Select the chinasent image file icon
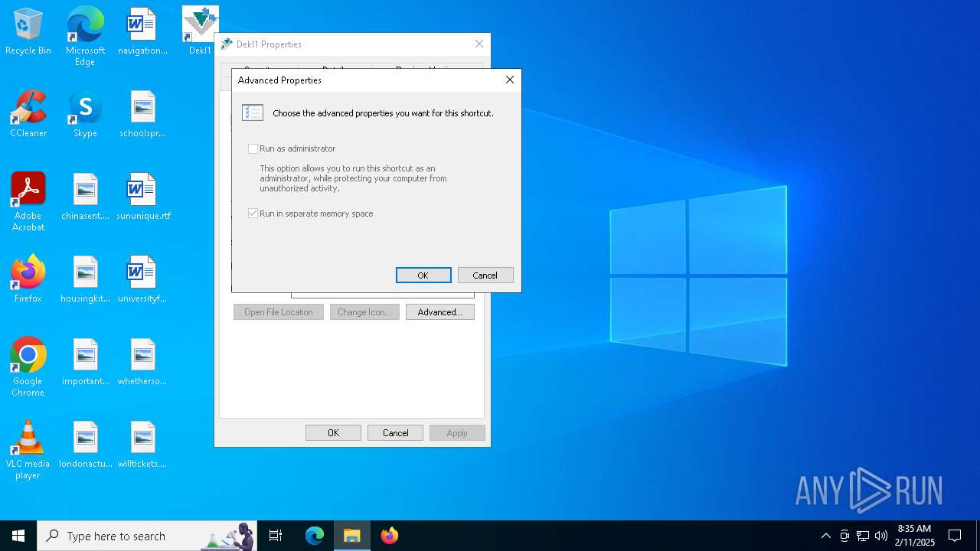This screenshot has width=980, height=551. [x=85, y=197]
